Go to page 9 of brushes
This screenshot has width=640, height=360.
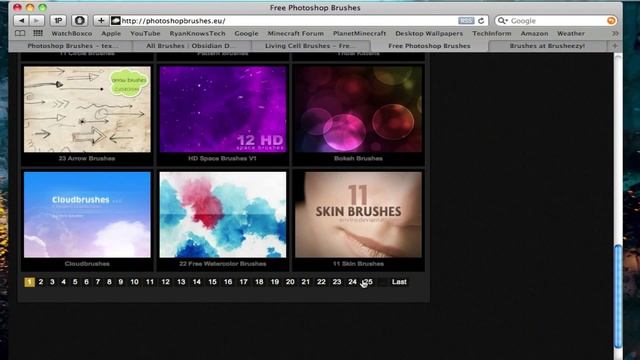click(121, 282)
